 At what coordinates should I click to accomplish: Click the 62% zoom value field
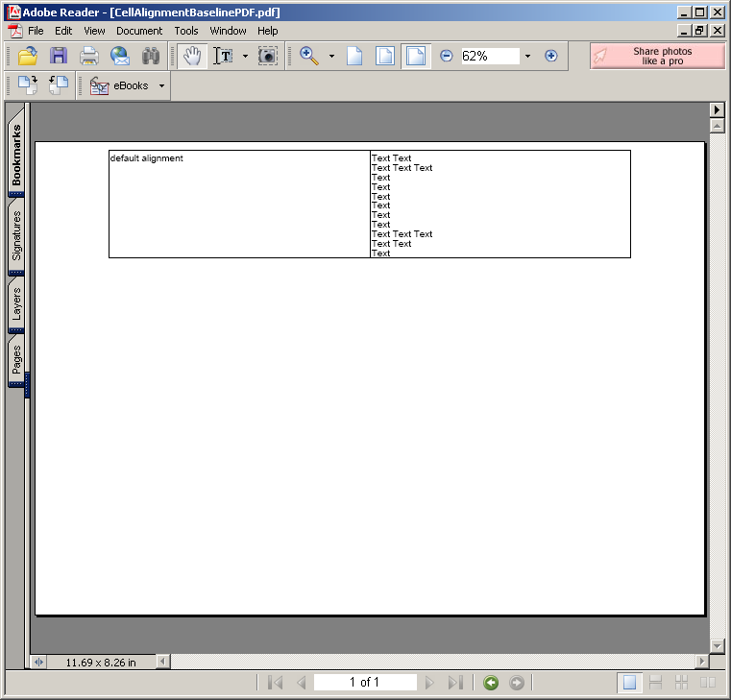click(x=490, y=56)
